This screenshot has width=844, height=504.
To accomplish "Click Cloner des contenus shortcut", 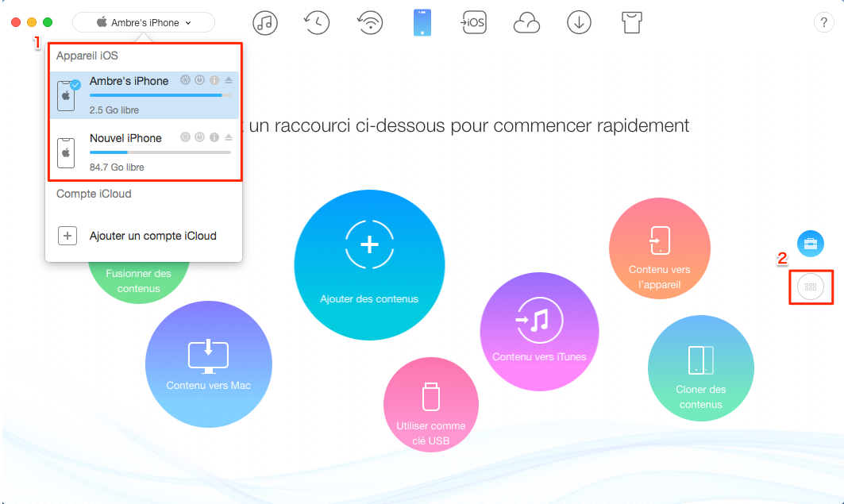I will [x=701, y=368].
